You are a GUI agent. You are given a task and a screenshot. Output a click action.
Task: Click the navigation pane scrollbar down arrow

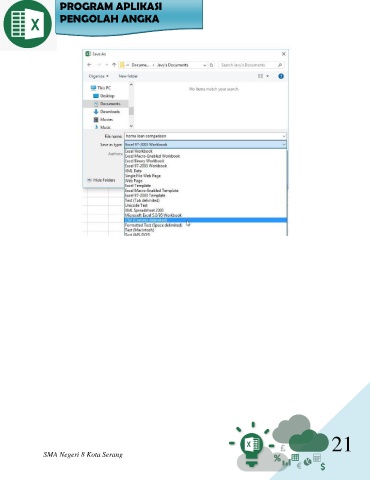[x=131, y=126]
